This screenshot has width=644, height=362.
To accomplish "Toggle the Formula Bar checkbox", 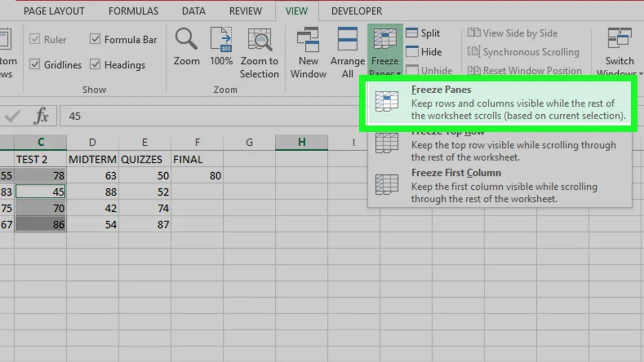I will pos(96,40).
